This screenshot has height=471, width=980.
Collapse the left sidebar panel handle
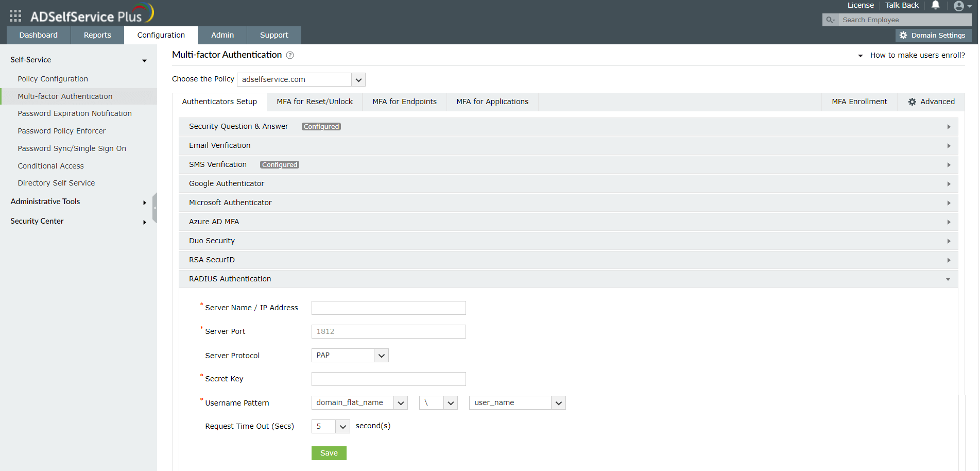(154, 208)
